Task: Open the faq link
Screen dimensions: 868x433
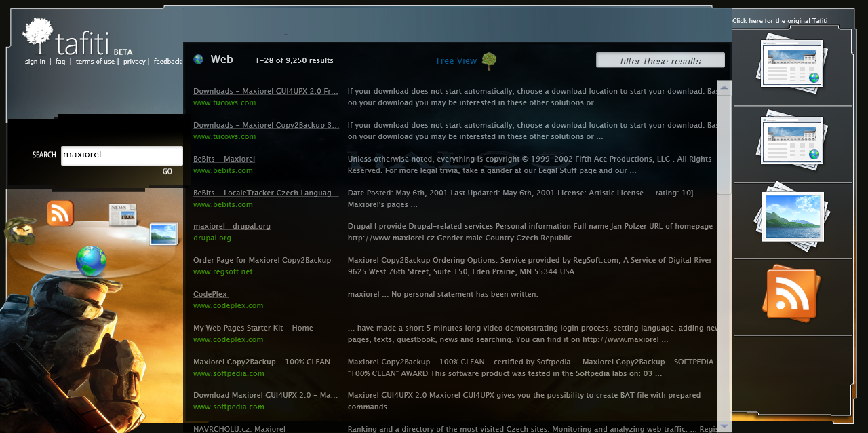Action: [x=60, y=62]
